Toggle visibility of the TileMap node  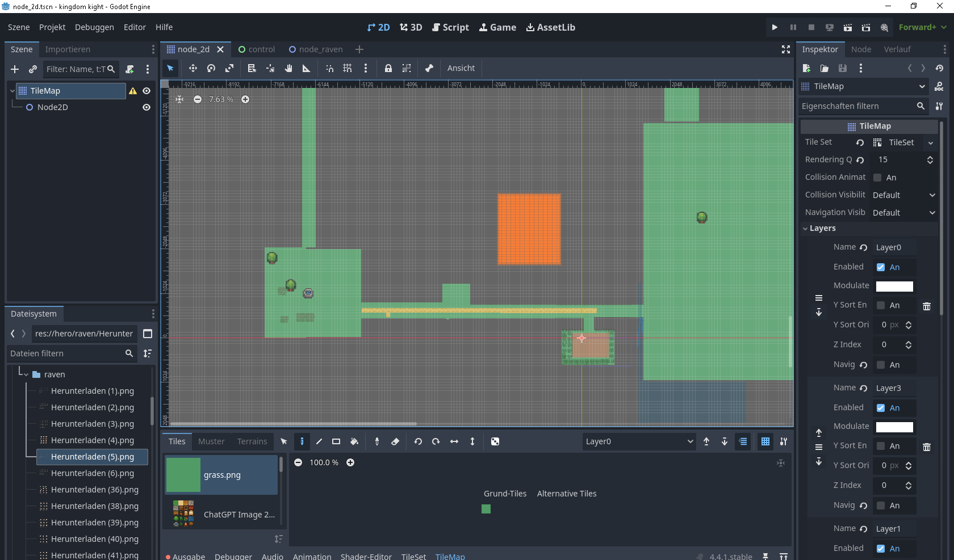pyautogui.click(x=147, y=91)
